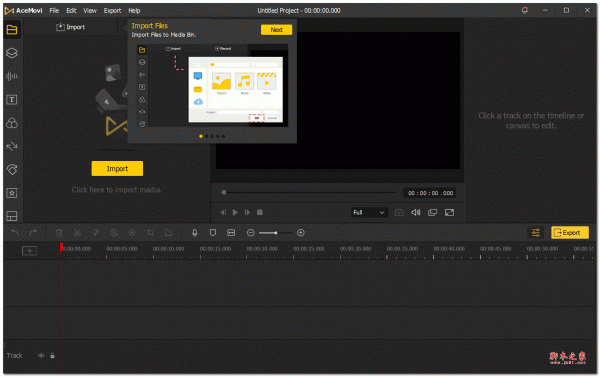Screen dimensions: 600x377
Task: Open the Animation panel in sidebar
Action: click(12, 170)
